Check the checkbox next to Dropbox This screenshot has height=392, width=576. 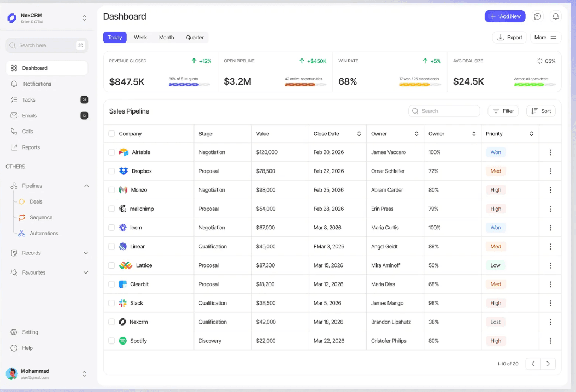[111, 171]
